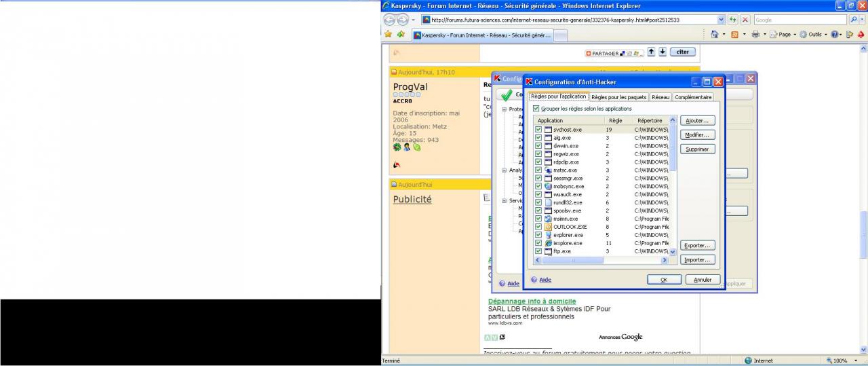Click the Ajouter... button
Screen dimensions: 868x366
pos(698,120)
